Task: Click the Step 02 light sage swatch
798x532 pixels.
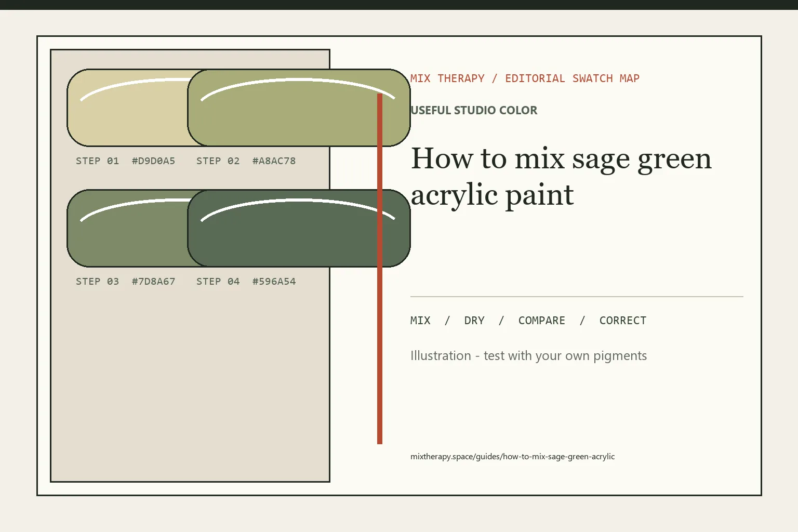Action: (x=299, y=108)
